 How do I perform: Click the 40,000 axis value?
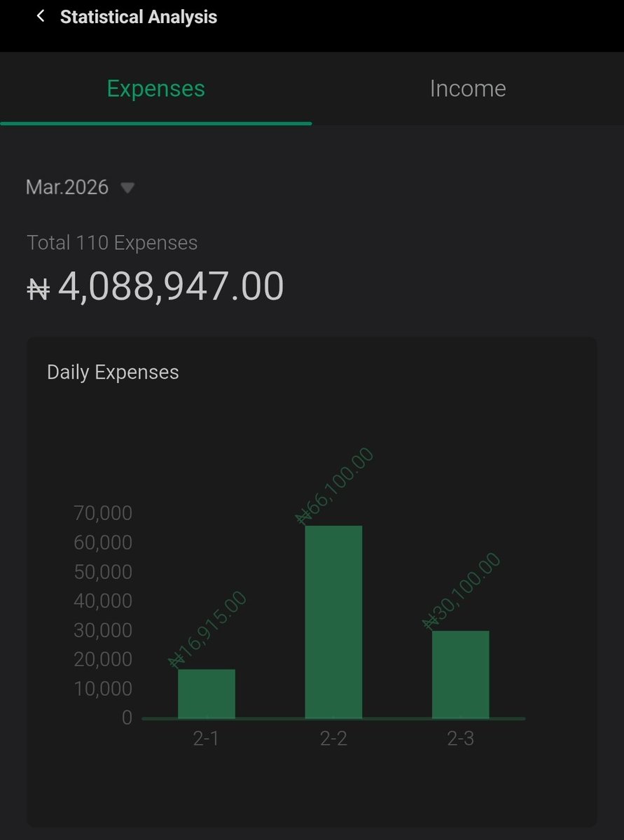[x=103, y=601]
